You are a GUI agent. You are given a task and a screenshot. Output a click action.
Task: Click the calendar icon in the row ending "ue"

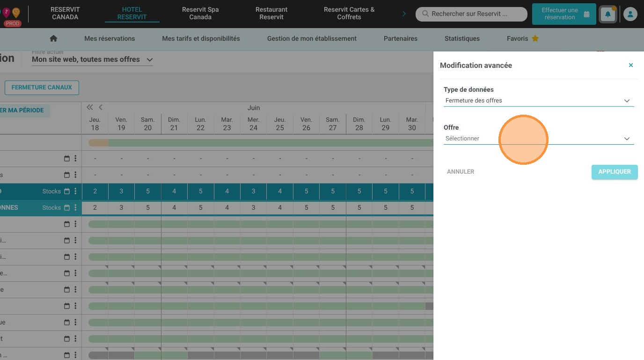coord(66,322)
